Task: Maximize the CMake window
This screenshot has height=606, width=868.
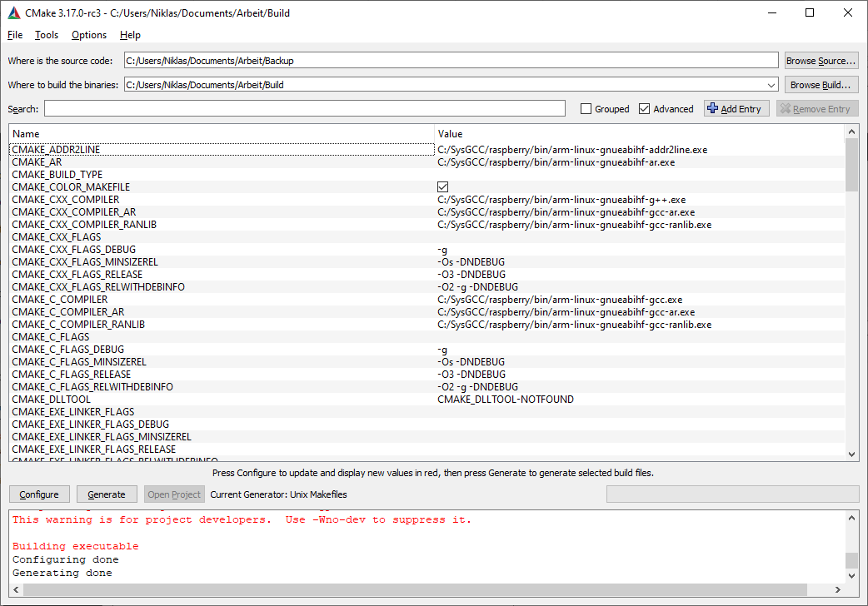Action: [x=810, y=12]
